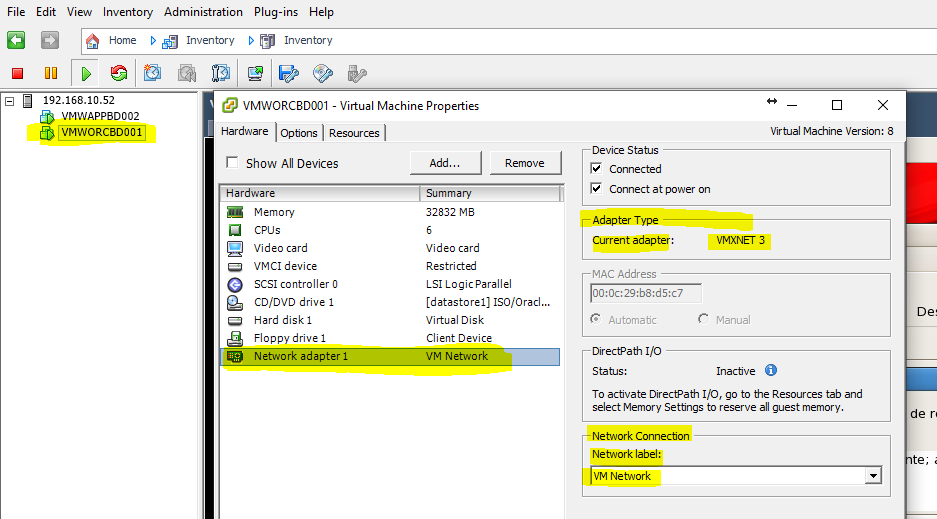This screenshot has width=937, height=519.
Task: Select VMWAPPBD002 in the inventory tree
Action: point(100,116)
